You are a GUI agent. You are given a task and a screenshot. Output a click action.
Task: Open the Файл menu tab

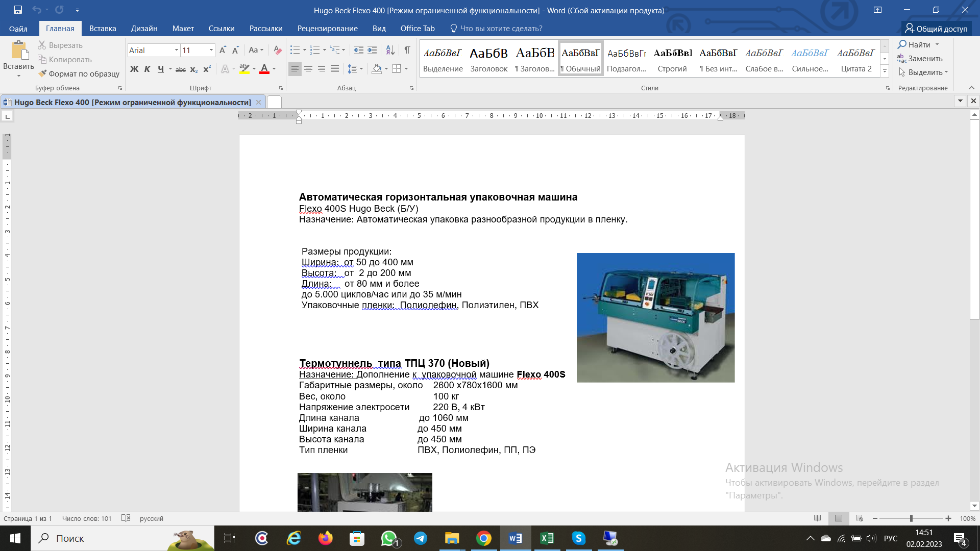pos(18,29)
